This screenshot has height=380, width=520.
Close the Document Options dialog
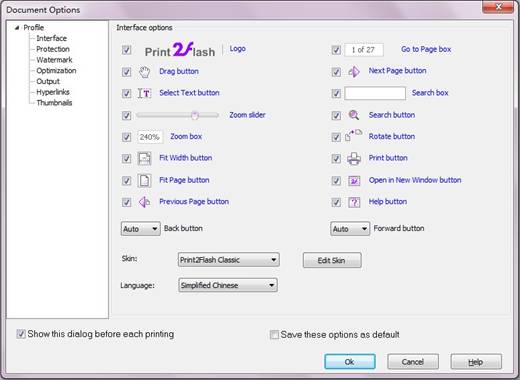498,7
